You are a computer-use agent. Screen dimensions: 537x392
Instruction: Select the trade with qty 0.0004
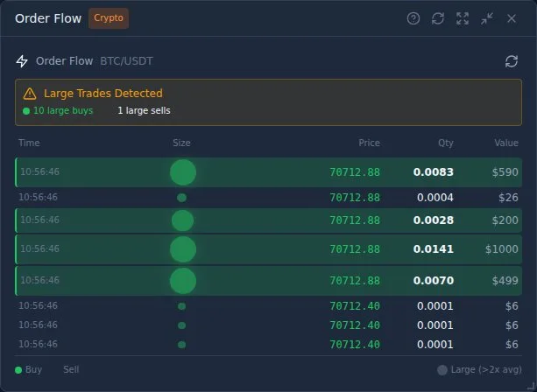pos(268,198)
